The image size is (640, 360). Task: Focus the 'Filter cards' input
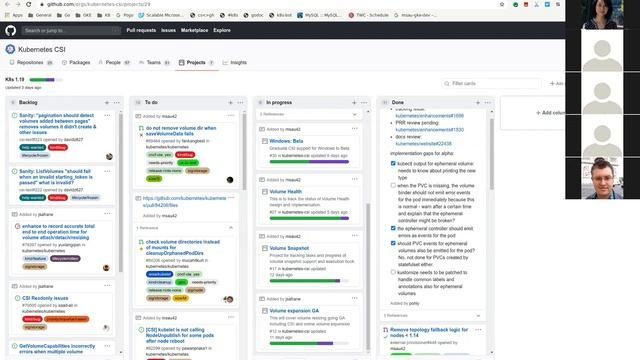coord(491,83)
